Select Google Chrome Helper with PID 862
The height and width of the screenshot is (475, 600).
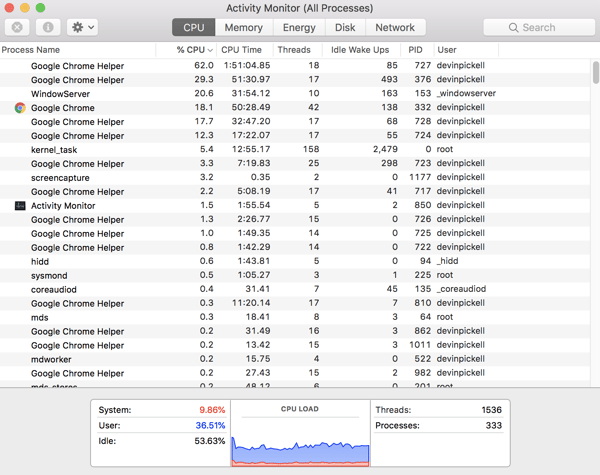(295, 331)
